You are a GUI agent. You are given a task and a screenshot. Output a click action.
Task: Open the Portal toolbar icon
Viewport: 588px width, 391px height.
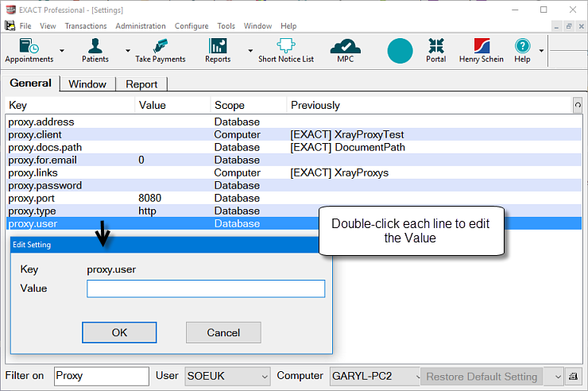(x=435, y=51)
